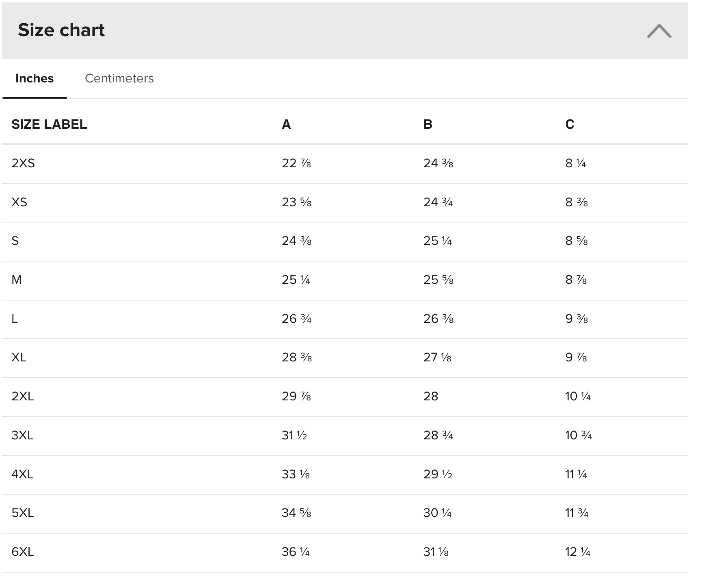
Task: Click the 6XL size label
Action: (22, 552)
